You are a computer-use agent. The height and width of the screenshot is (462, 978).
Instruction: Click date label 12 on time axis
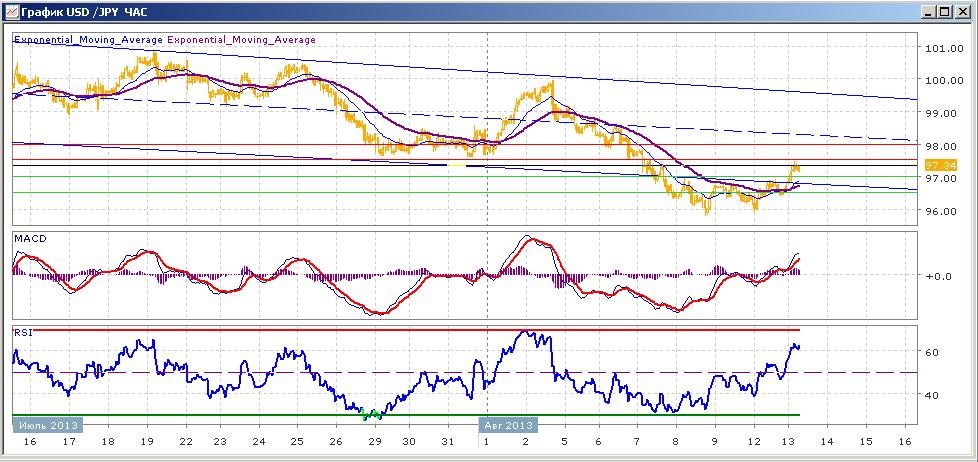[754, 441]
